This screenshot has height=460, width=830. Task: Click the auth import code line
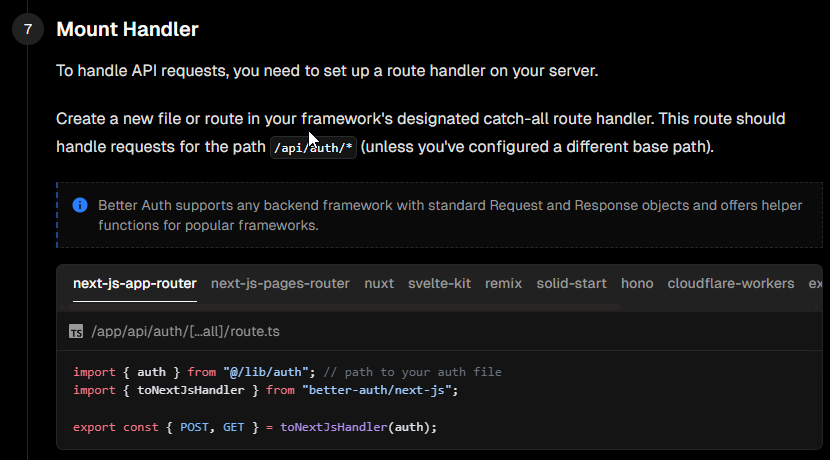pyautogui.click(x=287, y=372)
